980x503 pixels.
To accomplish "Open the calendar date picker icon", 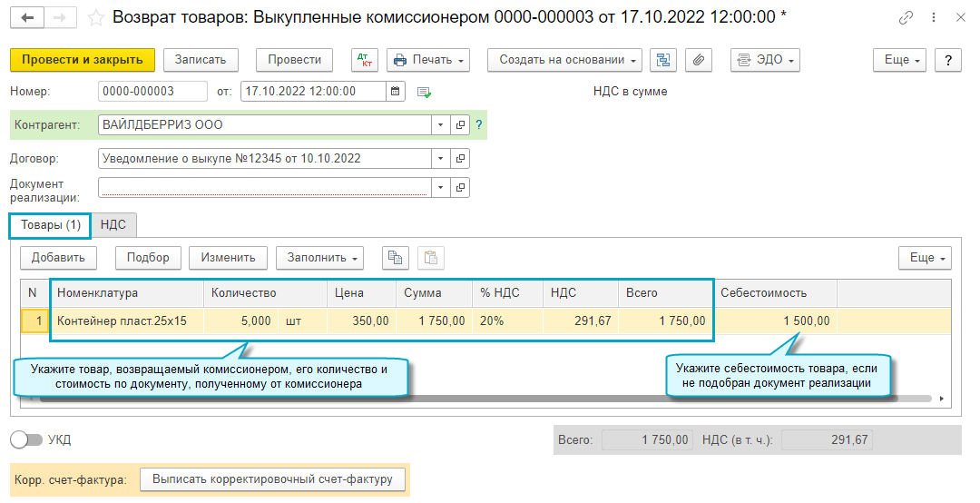I will [x=396, y=91].
